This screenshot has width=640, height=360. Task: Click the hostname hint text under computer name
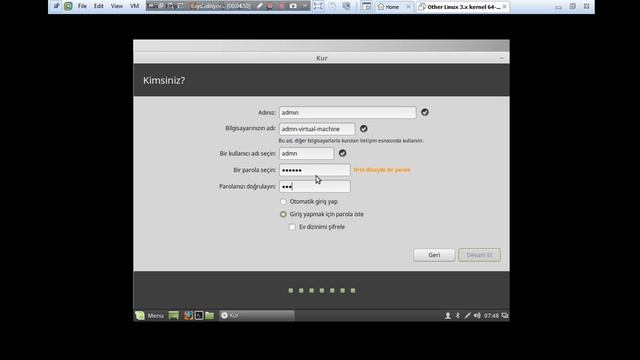351,140
